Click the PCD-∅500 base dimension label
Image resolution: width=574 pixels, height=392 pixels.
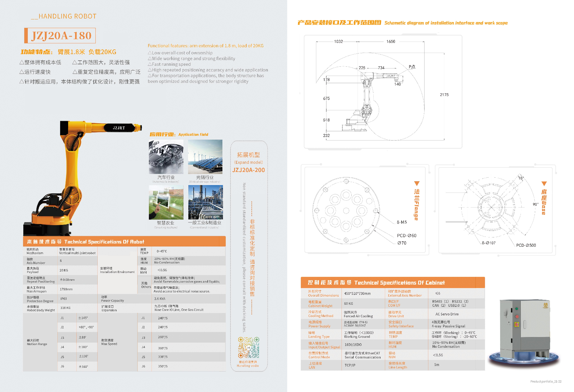point(526,245)
